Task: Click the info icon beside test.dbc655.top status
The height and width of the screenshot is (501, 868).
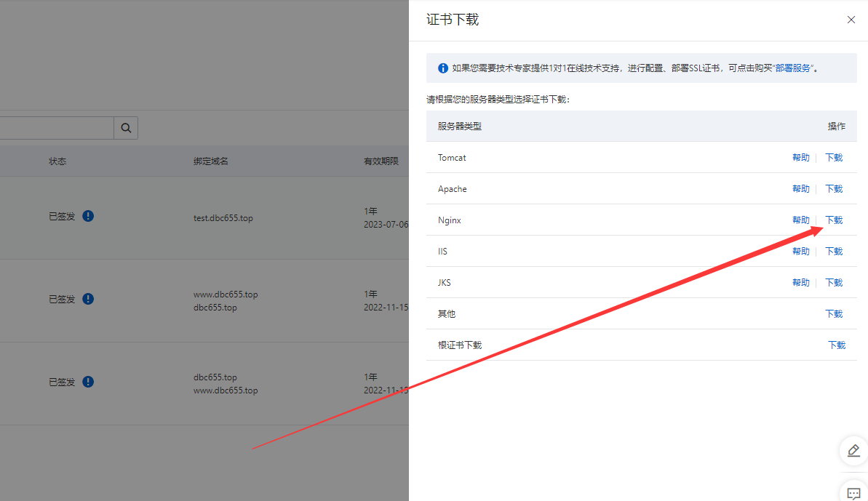Action: 88,216
